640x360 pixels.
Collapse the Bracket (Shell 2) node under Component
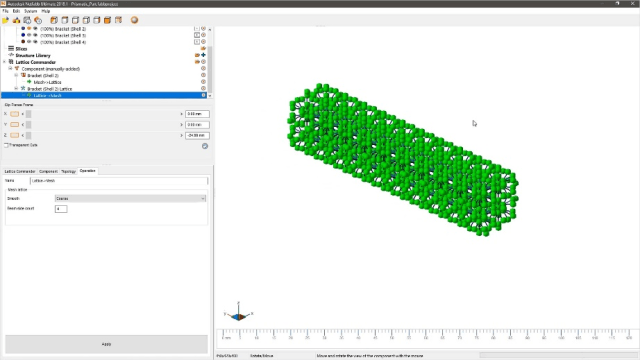(x=16, y=75)
